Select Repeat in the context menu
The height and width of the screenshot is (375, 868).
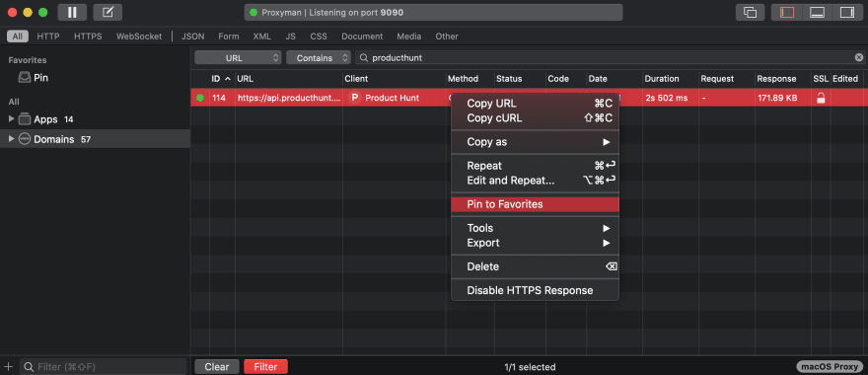535,166
